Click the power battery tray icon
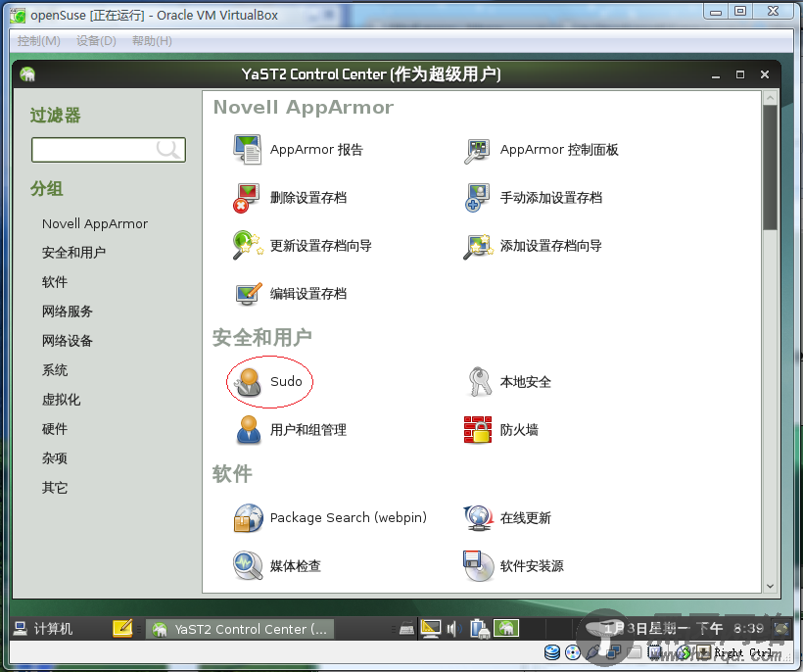Screen dimensions: 803x672 click(479, 629)
